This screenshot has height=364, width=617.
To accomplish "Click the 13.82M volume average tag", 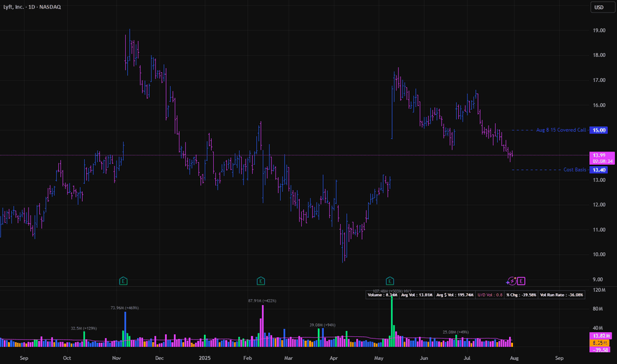I will [x=601, y=336].
